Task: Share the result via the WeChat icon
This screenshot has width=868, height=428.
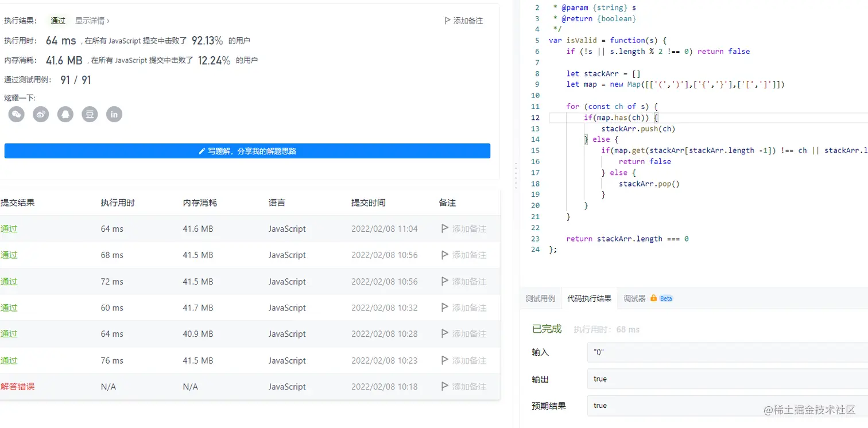Action: click(x=17, y=114)
